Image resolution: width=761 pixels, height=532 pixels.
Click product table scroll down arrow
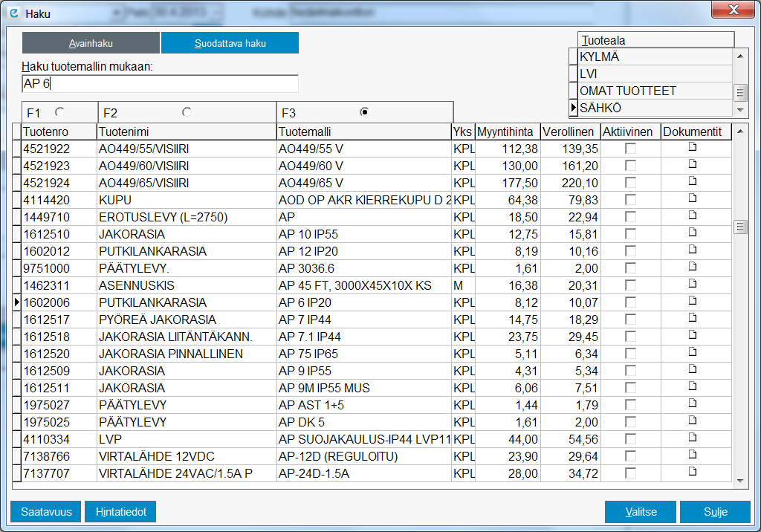pyautogui.click(x=740, y=481)
